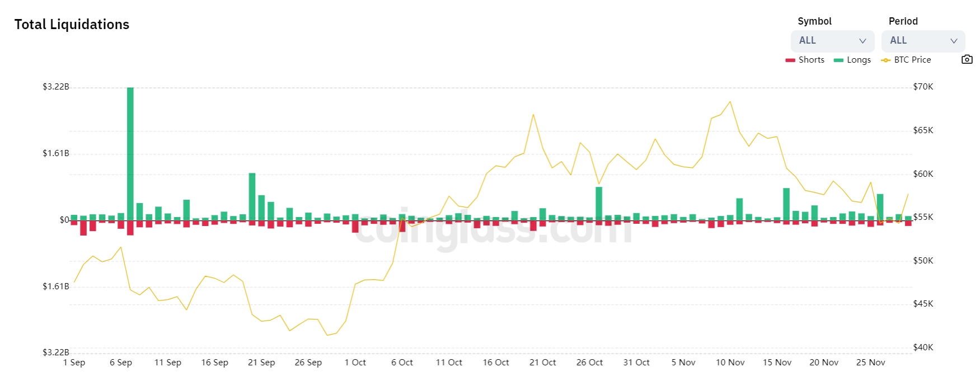Toggle the Shorts series label
The image size is (980, 381).
pos(811,60)
